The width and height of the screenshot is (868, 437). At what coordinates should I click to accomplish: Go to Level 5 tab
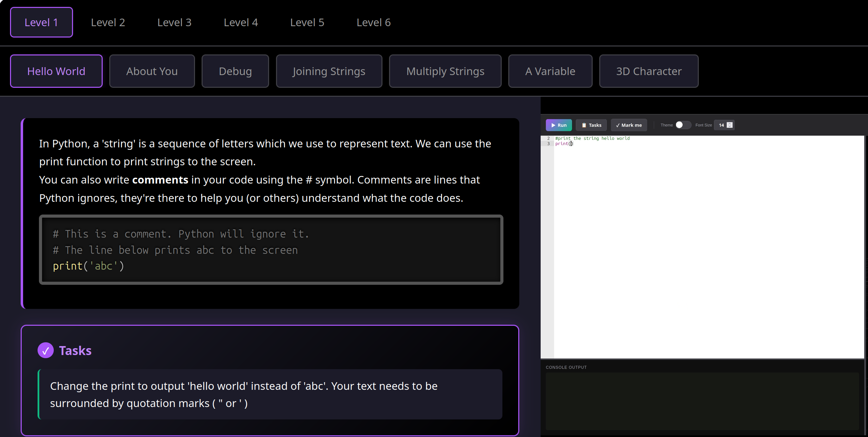[307, 22]
